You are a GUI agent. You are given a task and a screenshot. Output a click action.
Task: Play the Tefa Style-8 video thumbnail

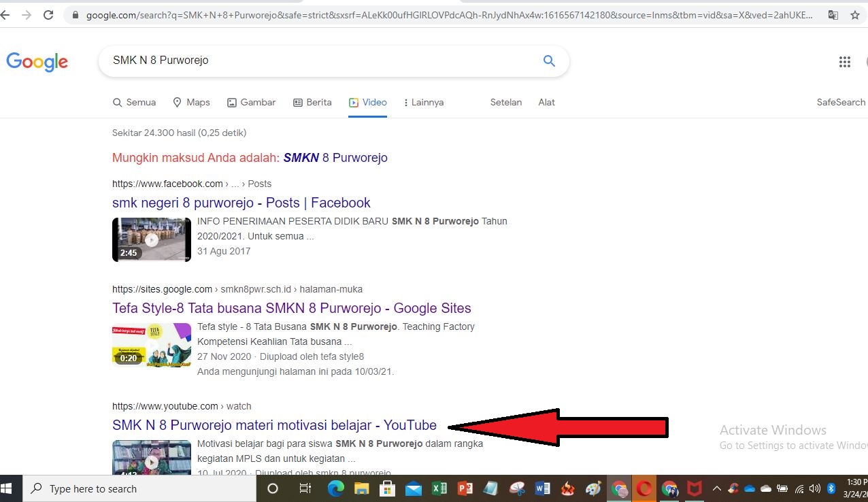click(151, 345)
